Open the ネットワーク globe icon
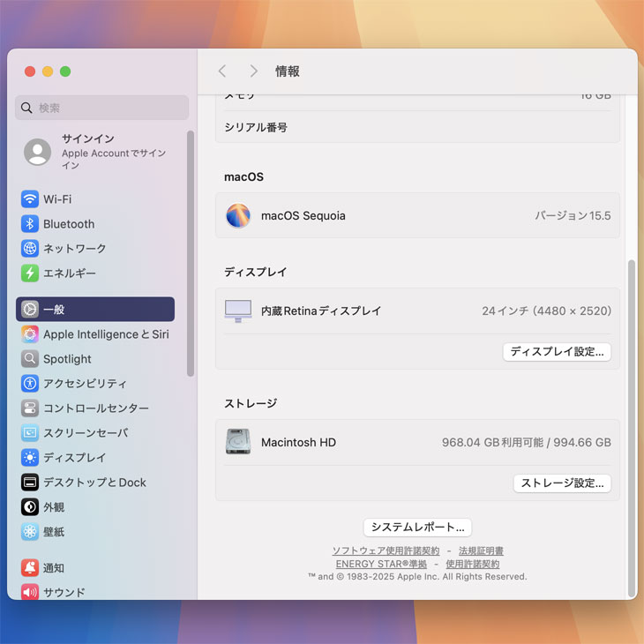 (x=30, y=249)
